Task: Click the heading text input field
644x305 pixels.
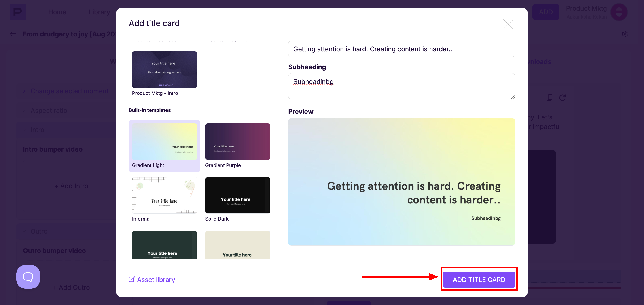Action: click(x=401, y=49)
